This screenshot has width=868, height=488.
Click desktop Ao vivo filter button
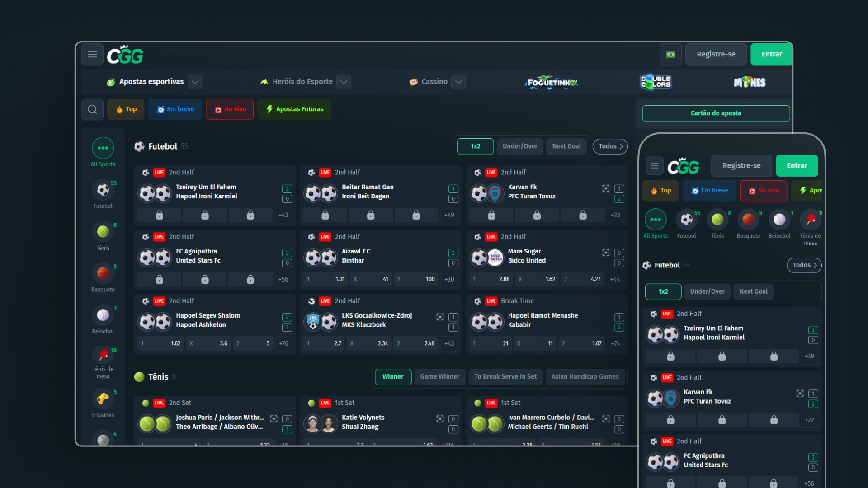coord(230,109)
